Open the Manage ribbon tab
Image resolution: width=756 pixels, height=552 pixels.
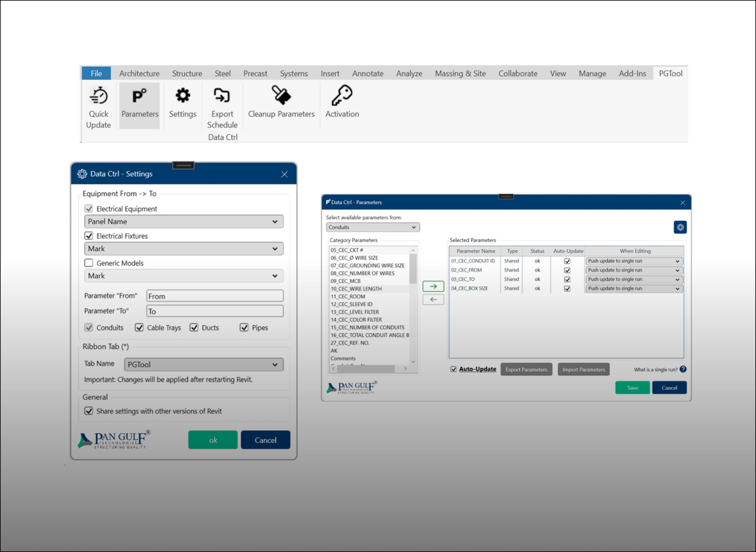[592, 74]
